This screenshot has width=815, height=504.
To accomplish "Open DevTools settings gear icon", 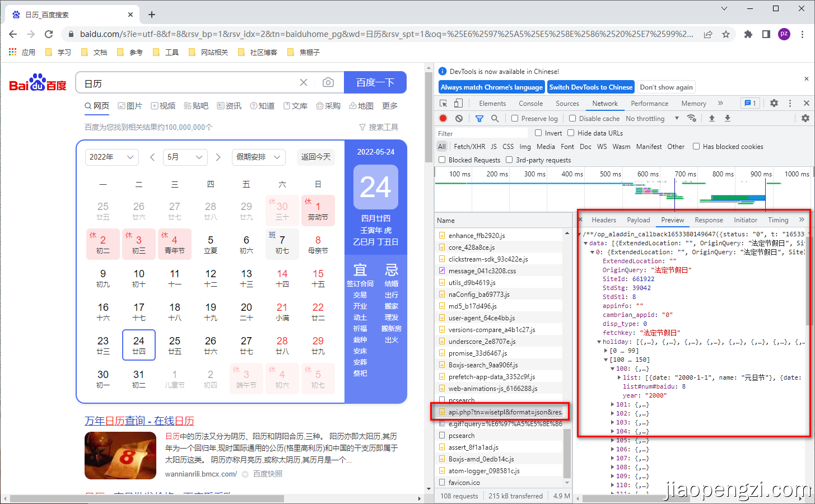I will (x=774, y=103).
